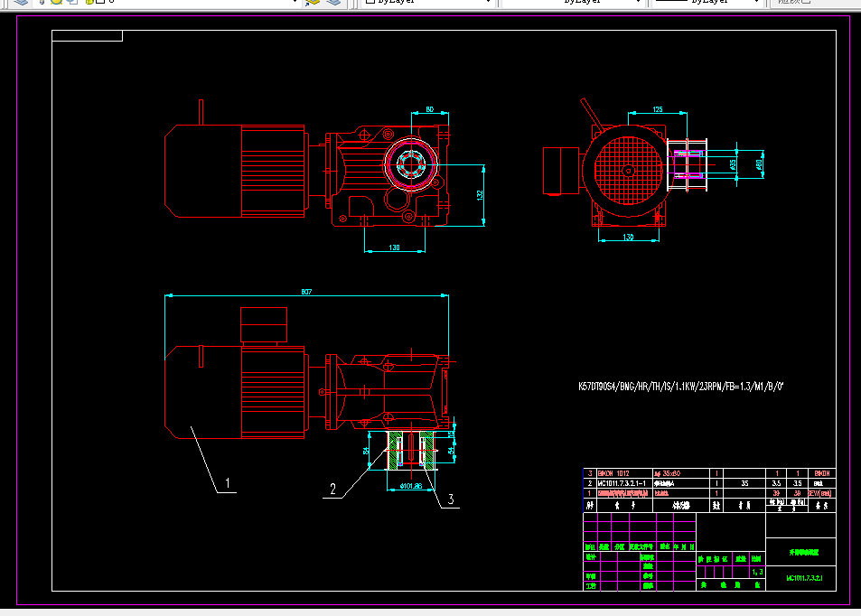Select the 130 dimension under the front view gearbox
This screenshot has height=616, width=861.
click(x=394, y=247)
